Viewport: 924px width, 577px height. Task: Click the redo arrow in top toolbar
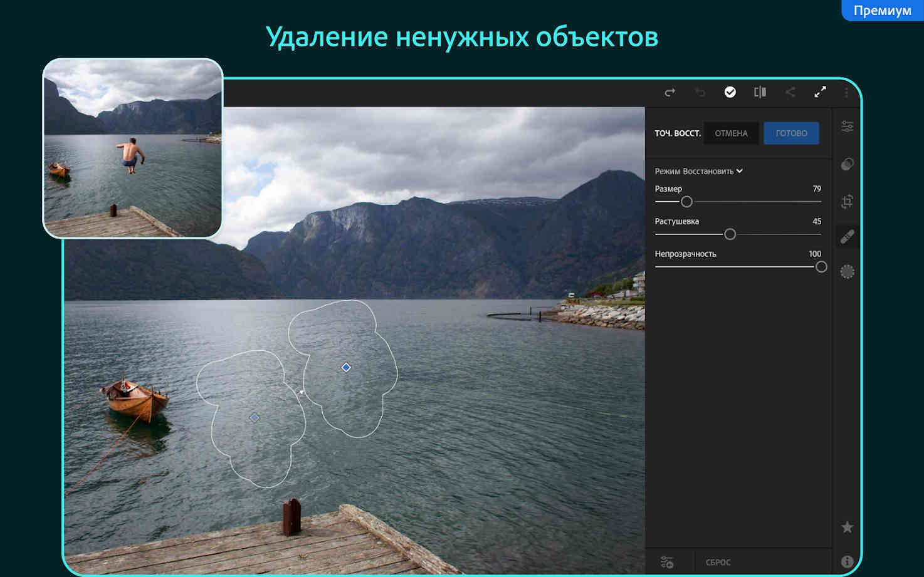tap(669, 93)
